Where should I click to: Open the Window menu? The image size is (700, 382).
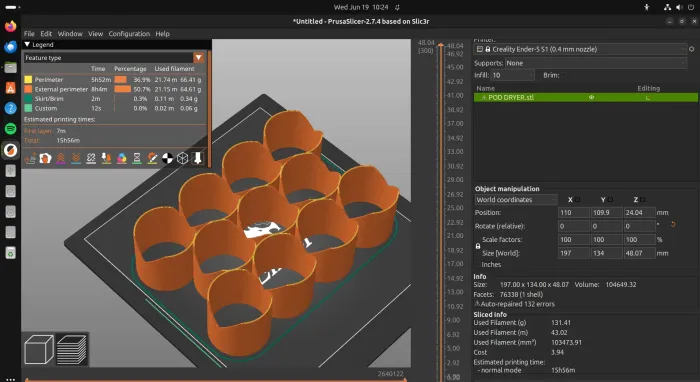(70, 33)
